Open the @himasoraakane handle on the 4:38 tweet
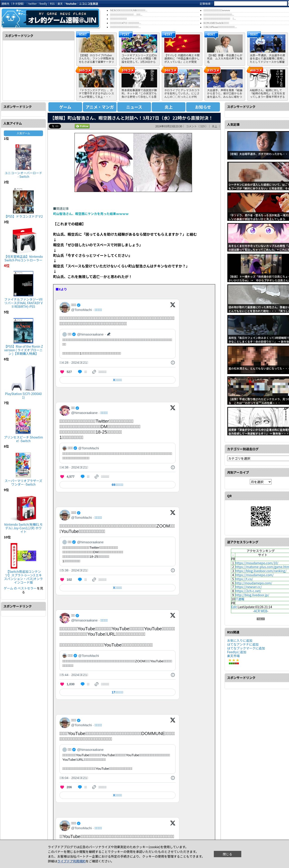 84,412
